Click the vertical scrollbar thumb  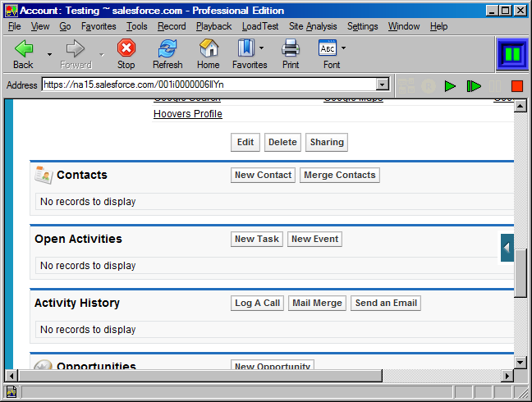coord(521,273)
